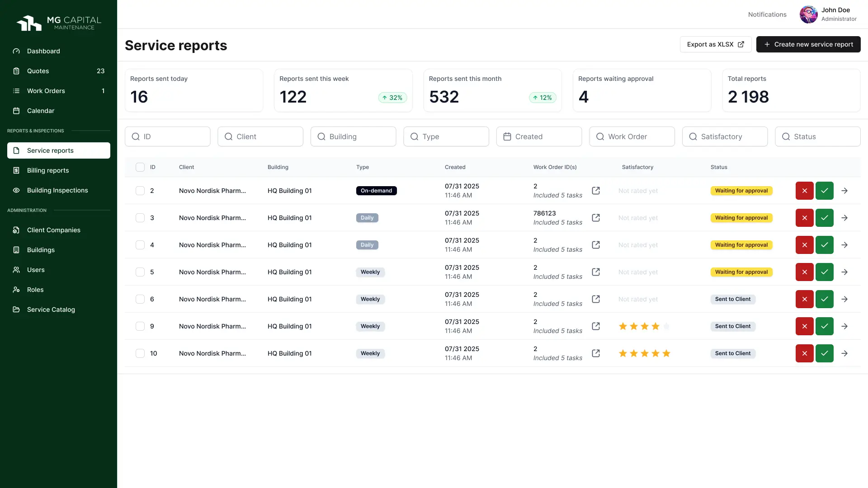Open Building Inspections from sidebar
The width and height of the screenshot is (868, 488).
(57, 190)
